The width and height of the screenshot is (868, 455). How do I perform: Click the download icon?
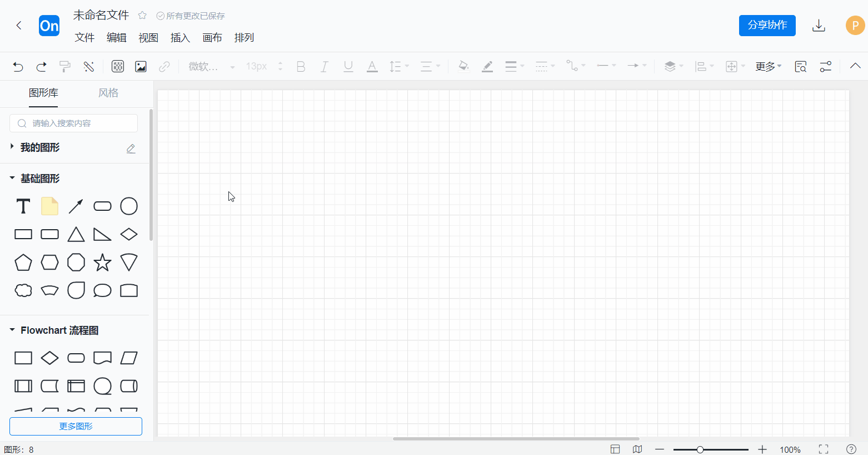819,26
